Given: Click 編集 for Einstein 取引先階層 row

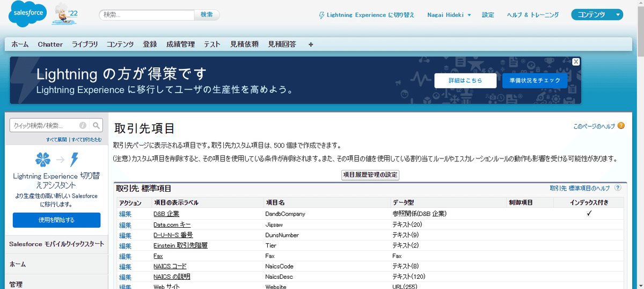Looking at the screenshot, I should tap(125, 245).
